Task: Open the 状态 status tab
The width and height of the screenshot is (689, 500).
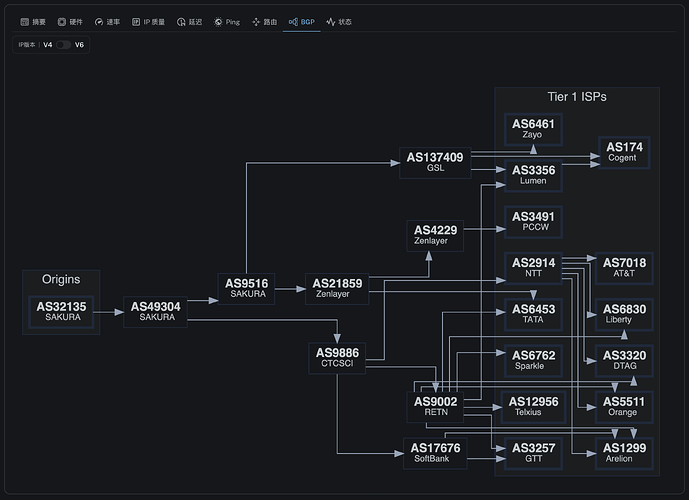Action: click(x=339, y=22)
